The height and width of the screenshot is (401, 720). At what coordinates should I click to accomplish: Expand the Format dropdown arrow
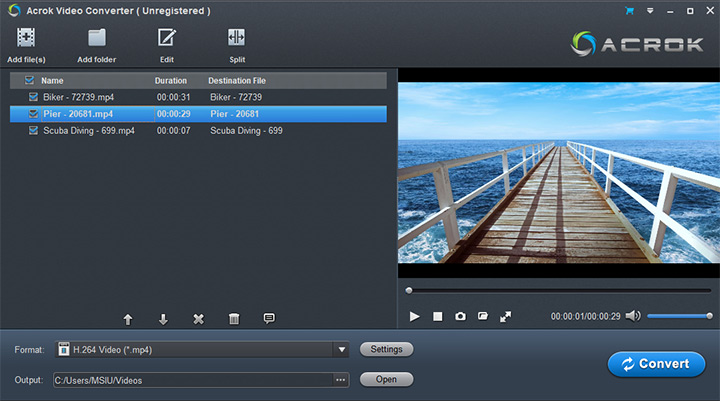pyautogui.click(x=341, y=350)
